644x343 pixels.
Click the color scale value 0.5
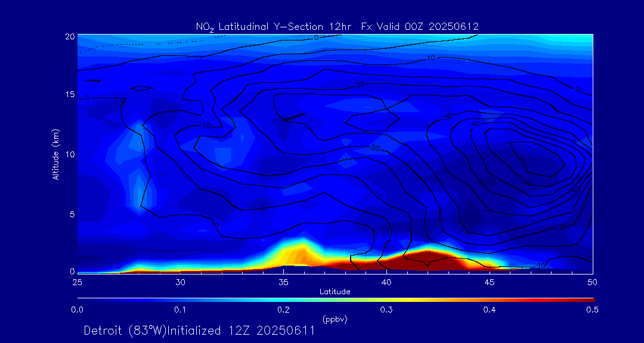pyautogui.click(x=592, y=310)
